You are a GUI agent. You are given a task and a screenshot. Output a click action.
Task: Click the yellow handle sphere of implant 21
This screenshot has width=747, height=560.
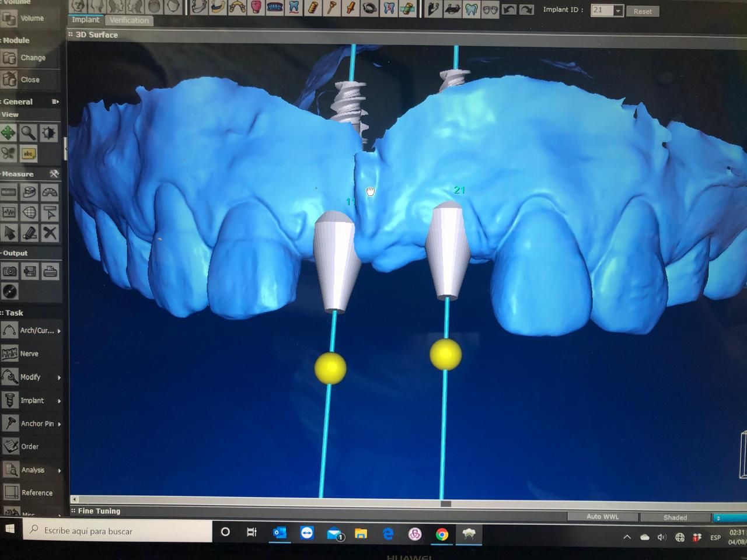pos(446,354)
